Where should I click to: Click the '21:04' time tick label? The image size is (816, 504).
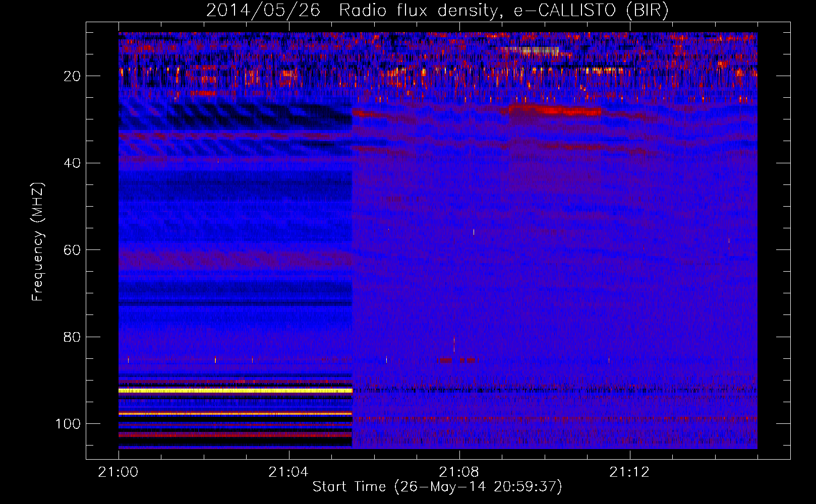(x=288, y=472)
